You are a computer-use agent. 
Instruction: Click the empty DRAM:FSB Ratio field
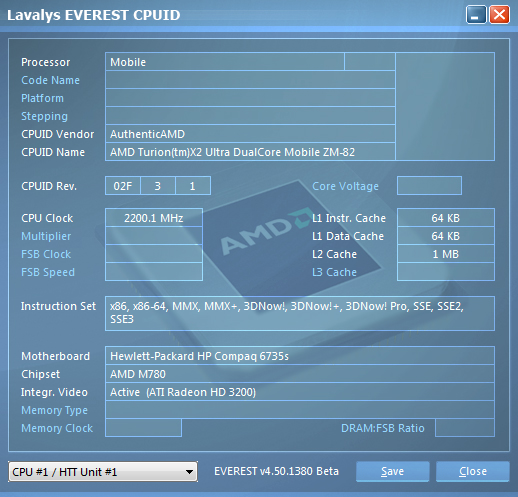click(465, 428)
